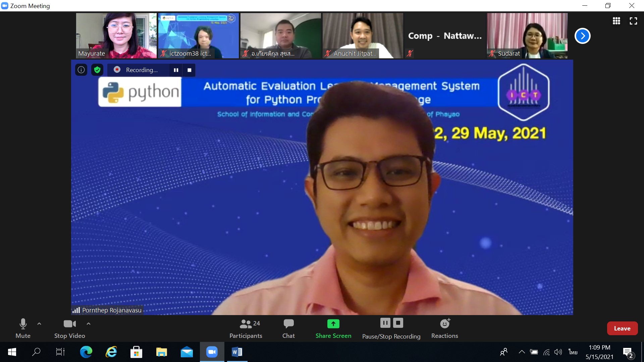Show next participants with blue arrow
This screenshot has width=644, height=362.
(x=583, y=36)
